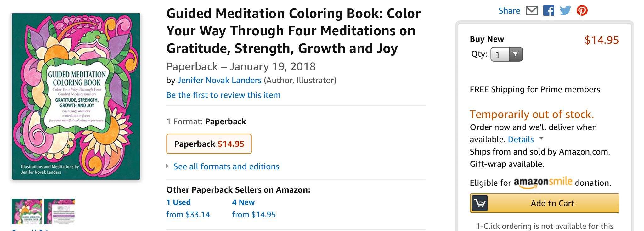Share on Facebook icon
Image resolution: width=644 pixels, height=231 pixels.
(x=549, y=11)
